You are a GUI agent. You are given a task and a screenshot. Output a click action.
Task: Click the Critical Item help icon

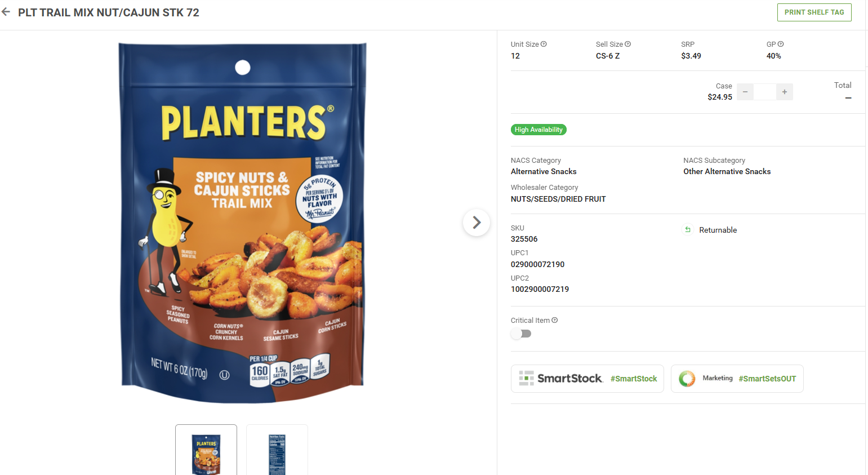[555, 320]
